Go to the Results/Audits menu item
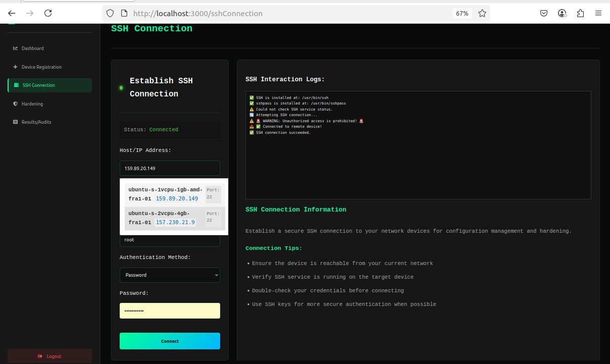 (36, 122)
